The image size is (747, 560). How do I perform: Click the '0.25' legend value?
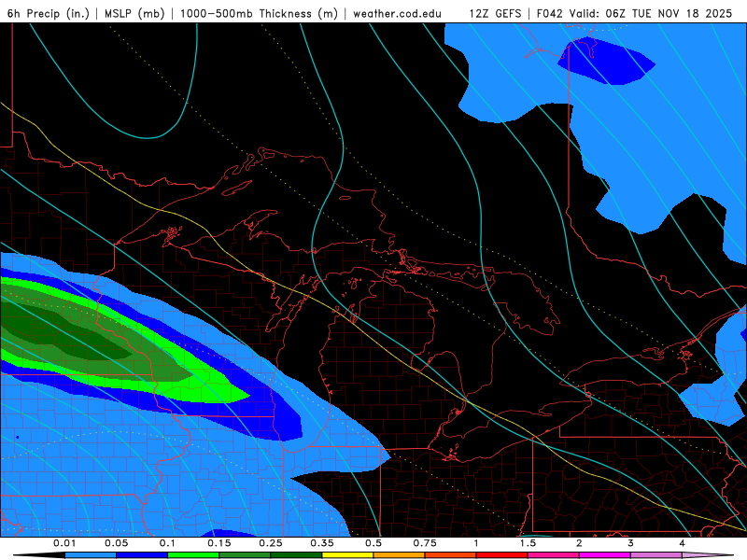[x=271, y=543]
